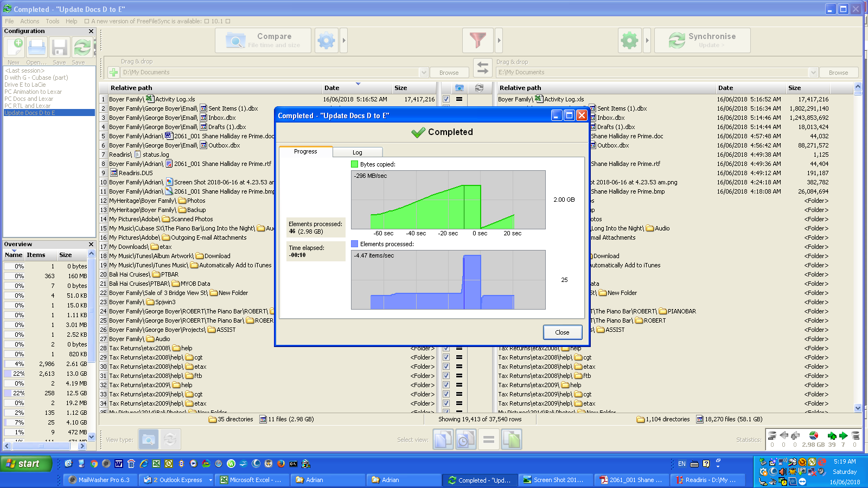
Task: Toggle checkbox for Activity Log.xls row
Action: 446,99
